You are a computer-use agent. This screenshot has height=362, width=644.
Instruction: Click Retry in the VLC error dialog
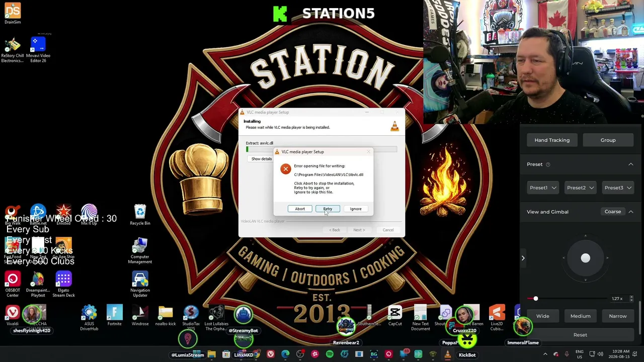coord(328,209)
